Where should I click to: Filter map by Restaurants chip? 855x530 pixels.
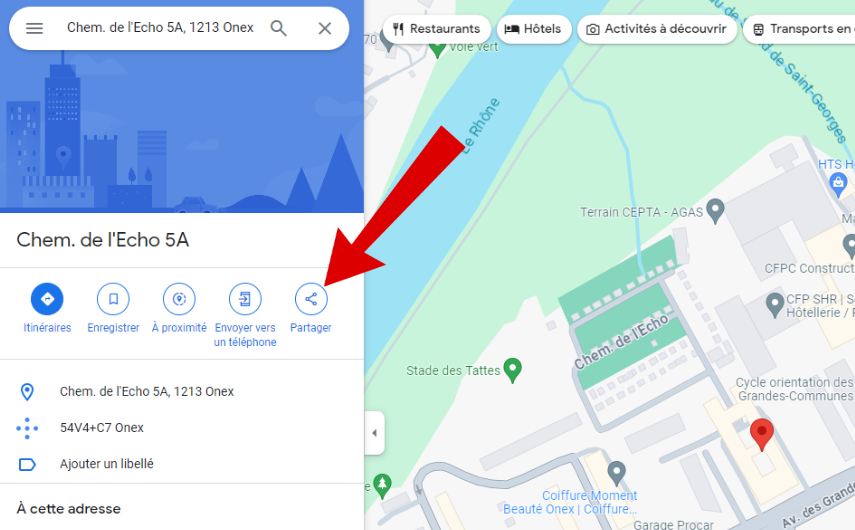(437, 29)
